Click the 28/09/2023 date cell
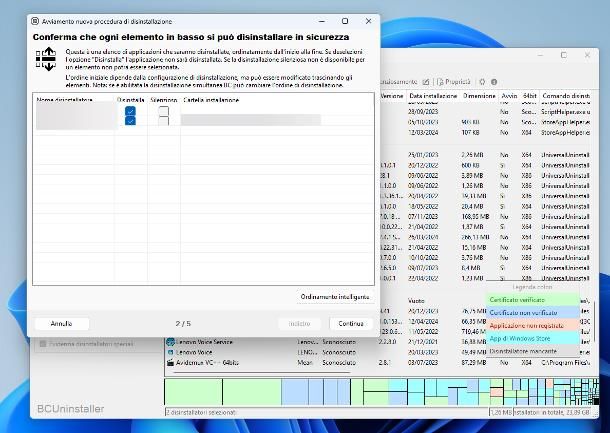This screenshot has height=433, width=610. (x=423, y=112)
